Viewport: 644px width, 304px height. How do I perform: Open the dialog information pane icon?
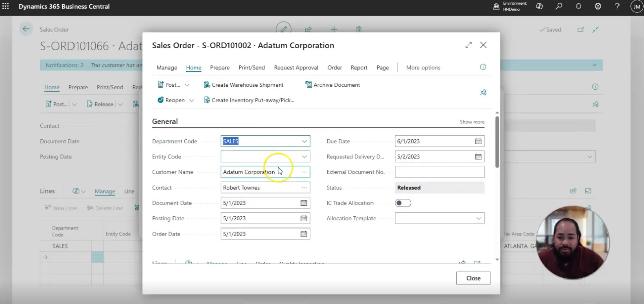coord(483,67)
